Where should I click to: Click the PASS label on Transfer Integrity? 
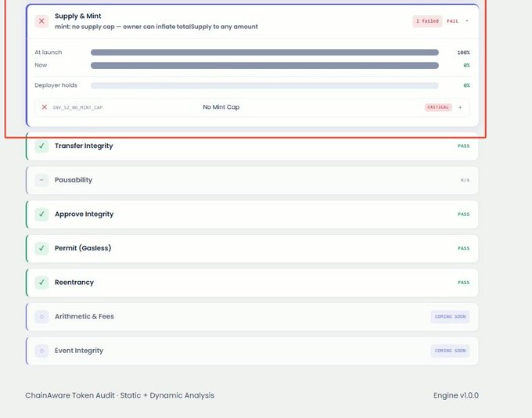coord(463,146)
